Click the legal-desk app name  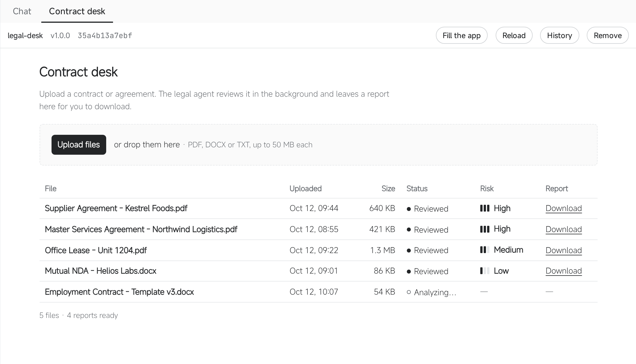pos(25,36)
